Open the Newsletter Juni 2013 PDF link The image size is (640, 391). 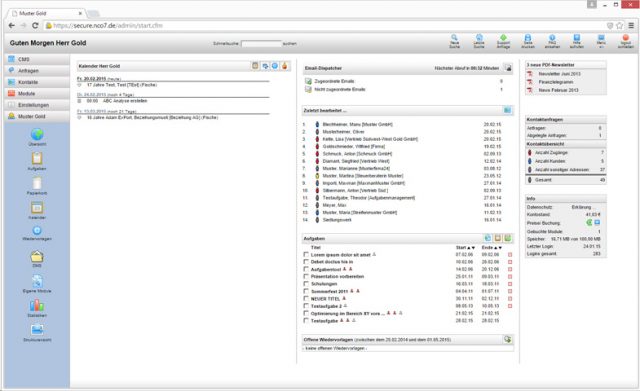click(x=559, y=74)
